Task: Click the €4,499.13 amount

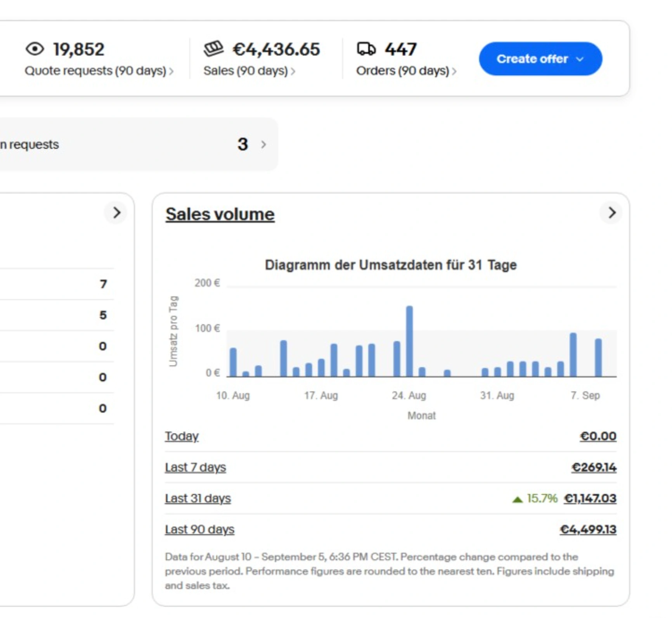Action: click(x=588, y=529)
